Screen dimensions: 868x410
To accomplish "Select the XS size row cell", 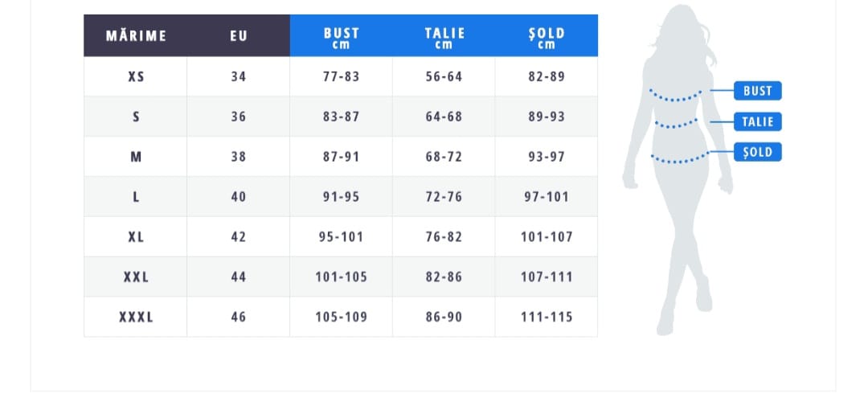I will click(x=136, y=77).
